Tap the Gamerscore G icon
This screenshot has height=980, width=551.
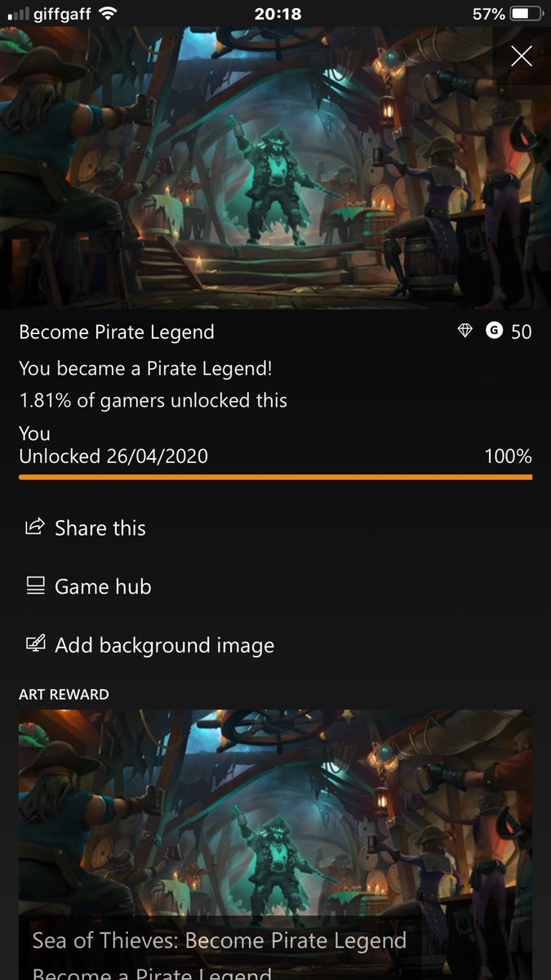(494, 331)
